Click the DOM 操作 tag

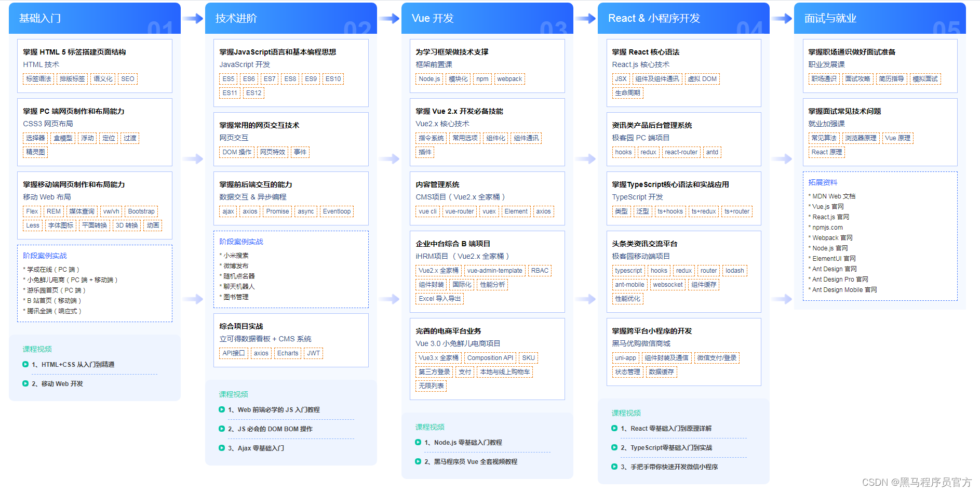pyautogui.click(x=237, y=152)
